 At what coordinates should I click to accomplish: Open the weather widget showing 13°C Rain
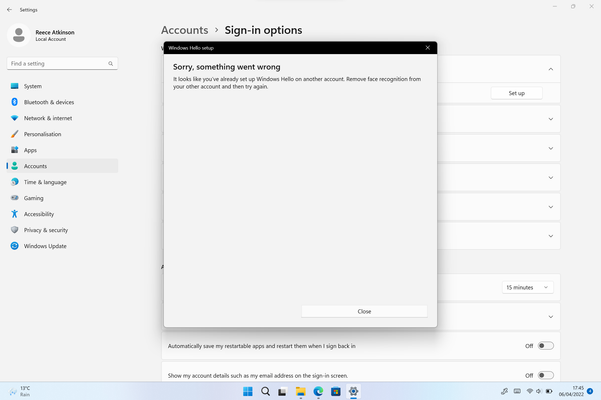pos(20,391)
